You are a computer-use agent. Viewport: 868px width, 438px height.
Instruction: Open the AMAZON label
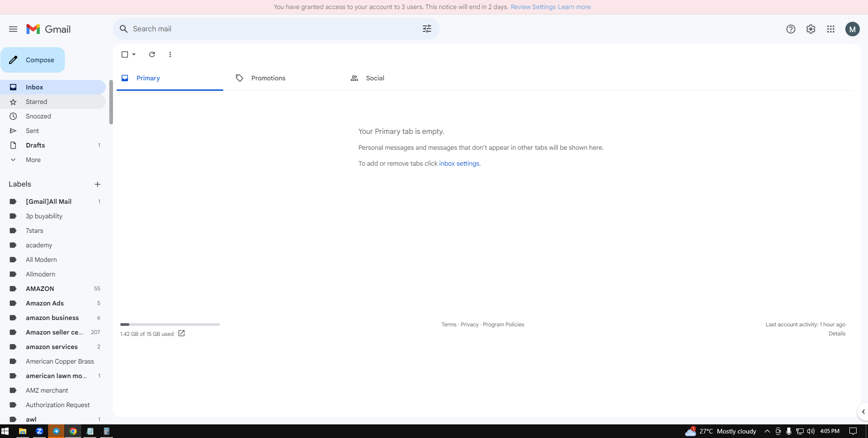[x=53, y=289]
